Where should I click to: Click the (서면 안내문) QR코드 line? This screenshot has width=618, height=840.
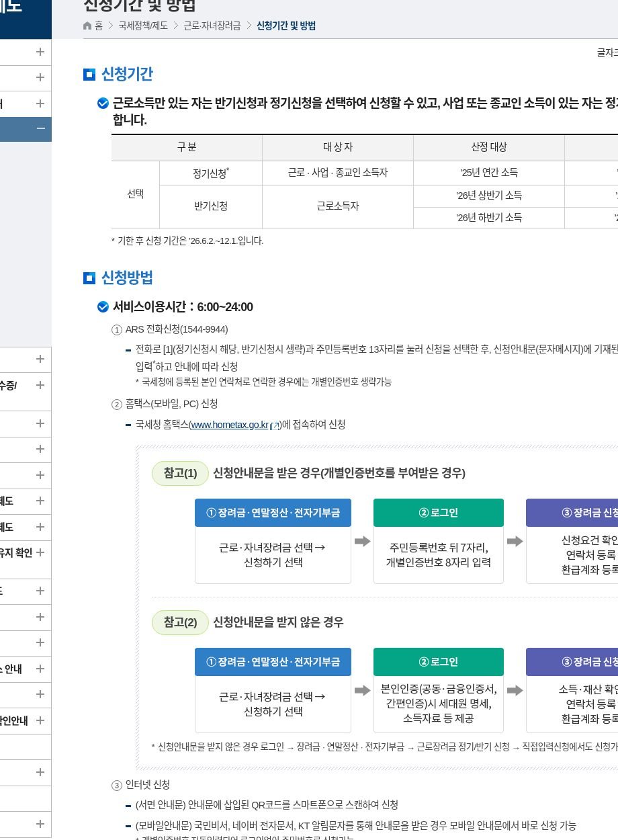click(x=266, y=805)
